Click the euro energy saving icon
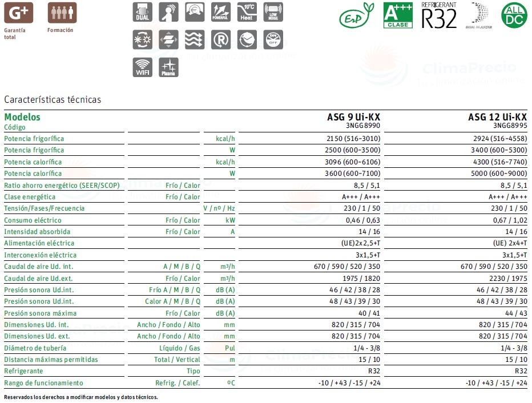Image resolution: width=532 pixels, height=403 pixels. (195, 12)
